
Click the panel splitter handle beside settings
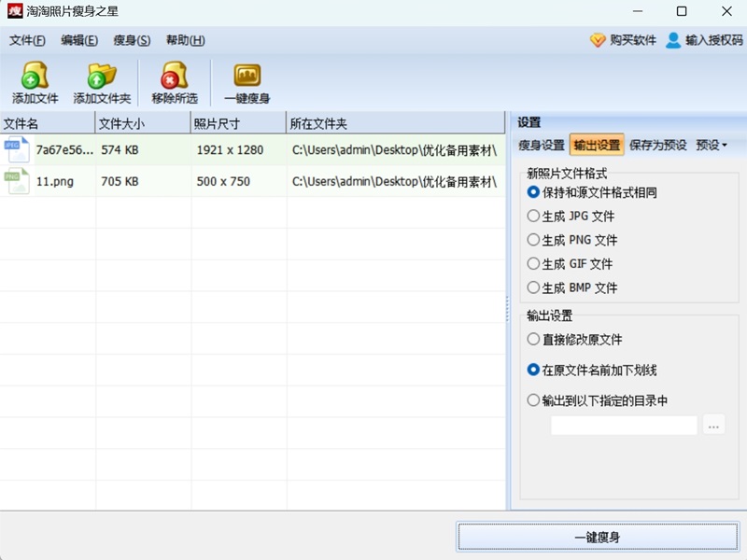click(x=508, y=309)
